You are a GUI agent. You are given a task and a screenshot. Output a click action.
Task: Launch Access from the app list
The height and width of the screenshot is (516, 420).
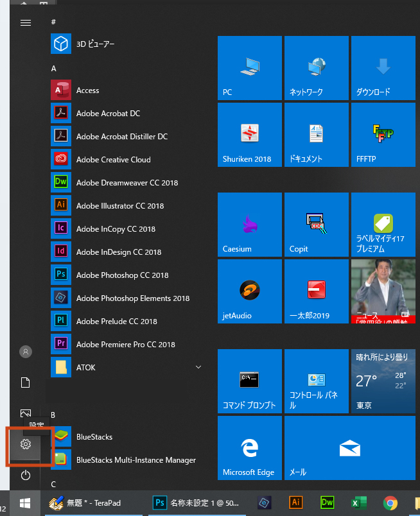pyautogui.click(x=127, y=90)
